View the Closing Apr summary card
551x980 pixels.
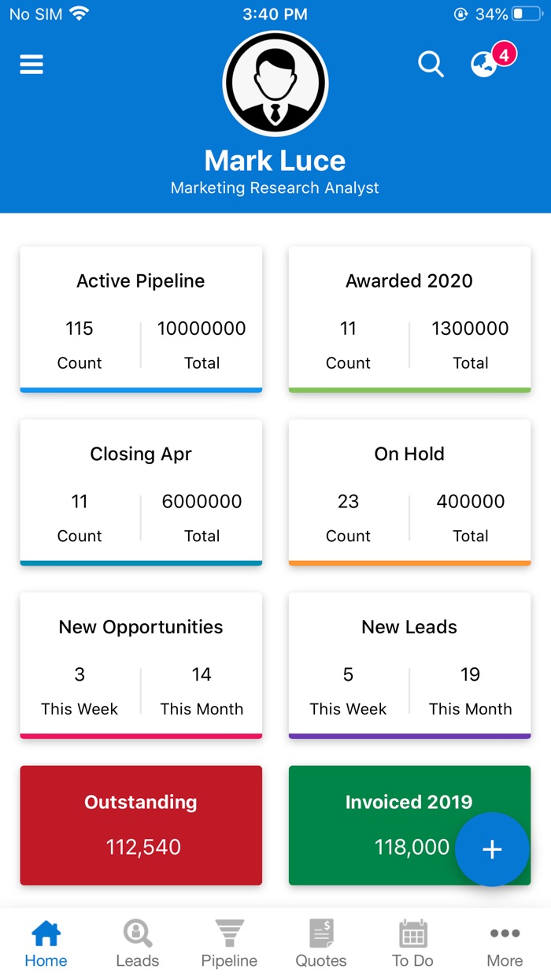coord(140,492)
